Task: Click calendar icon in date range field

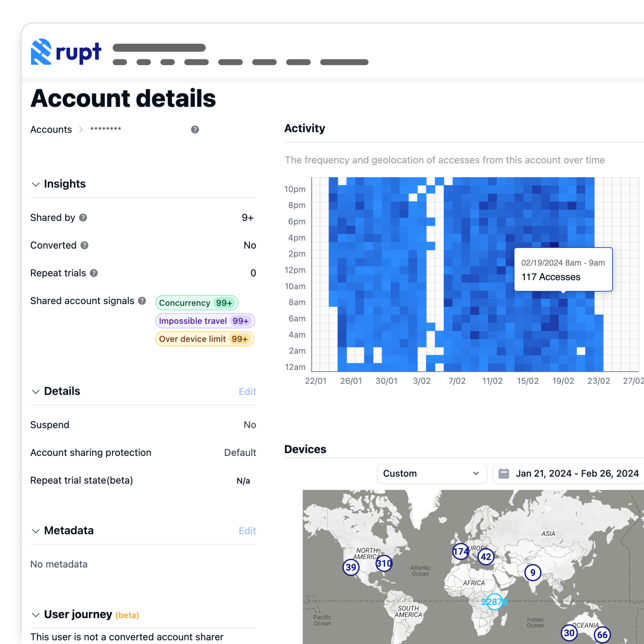Action: [504, 473]
